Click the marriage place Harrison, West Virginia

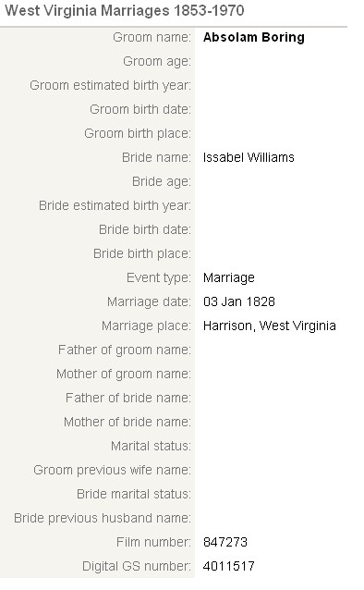click(270, 326)
